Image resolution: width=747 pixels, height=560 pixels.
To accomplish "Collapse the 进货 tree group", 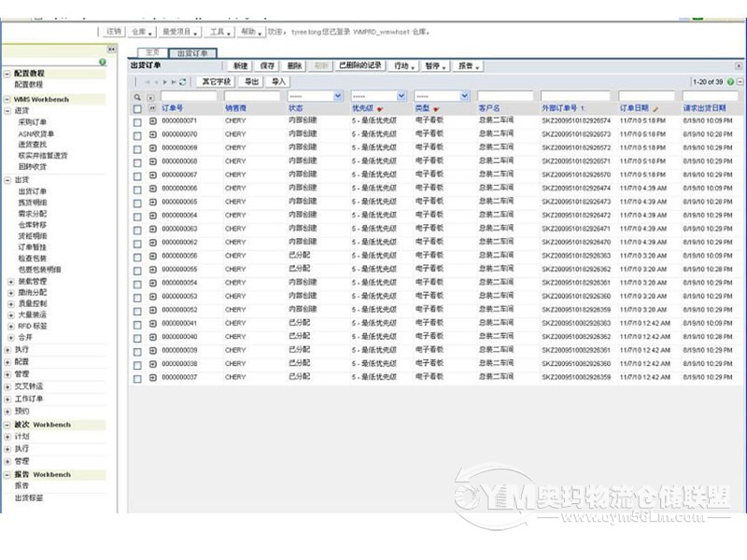I will (x=7, y=111).
